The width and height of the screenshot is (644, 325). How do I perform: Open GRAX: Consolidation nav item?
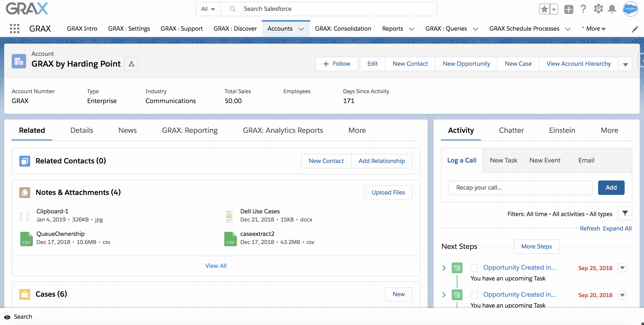(x=343, y=29)
